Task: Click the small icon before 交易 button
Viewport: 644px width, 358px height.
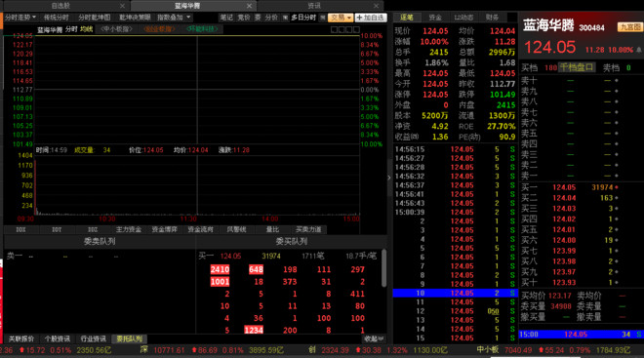Action: click(323, 18)
